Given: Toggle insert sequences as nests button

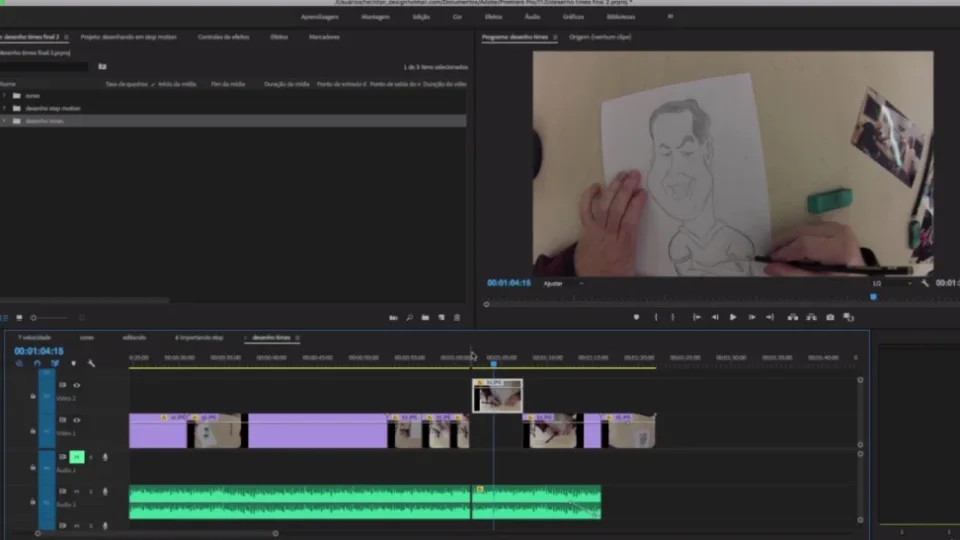Looking at the screenshot, I should pyautogui.click(x=19, y=363).
